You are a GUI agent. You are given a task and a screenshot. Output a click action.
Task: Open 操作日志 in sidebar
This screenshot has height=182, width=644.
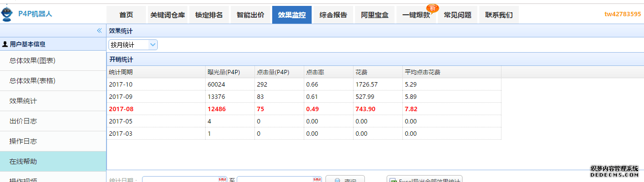tap(53, 141)
